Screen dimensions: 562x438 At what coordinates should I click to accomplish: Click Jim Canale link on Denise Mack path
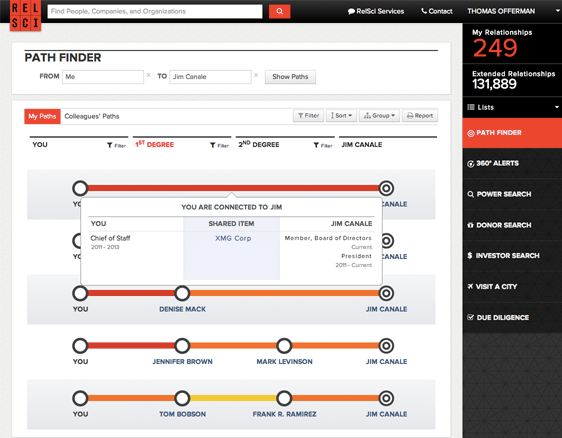386,309
